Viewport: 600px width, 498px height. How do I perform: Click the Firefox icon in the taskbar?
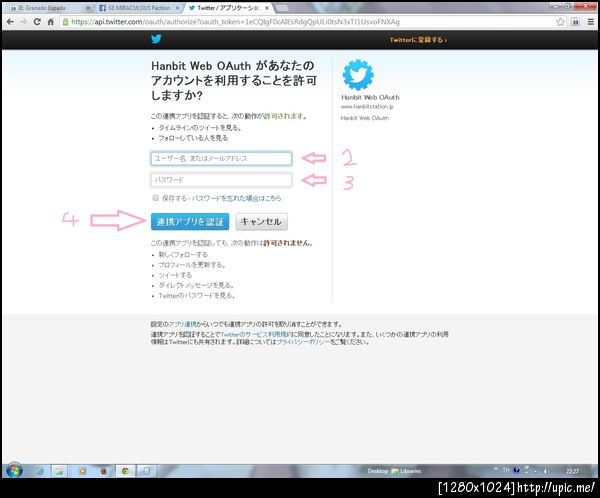[x=104, y=471]
